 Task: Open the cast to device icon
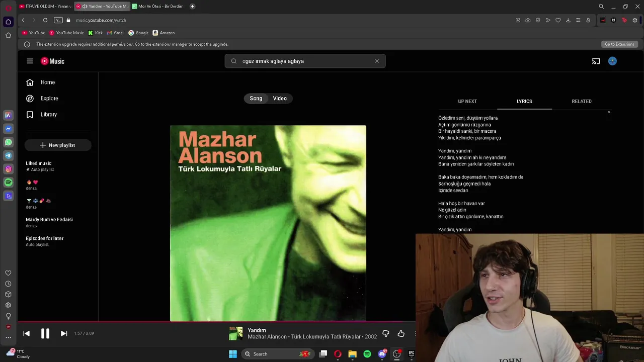coord(596,61)
